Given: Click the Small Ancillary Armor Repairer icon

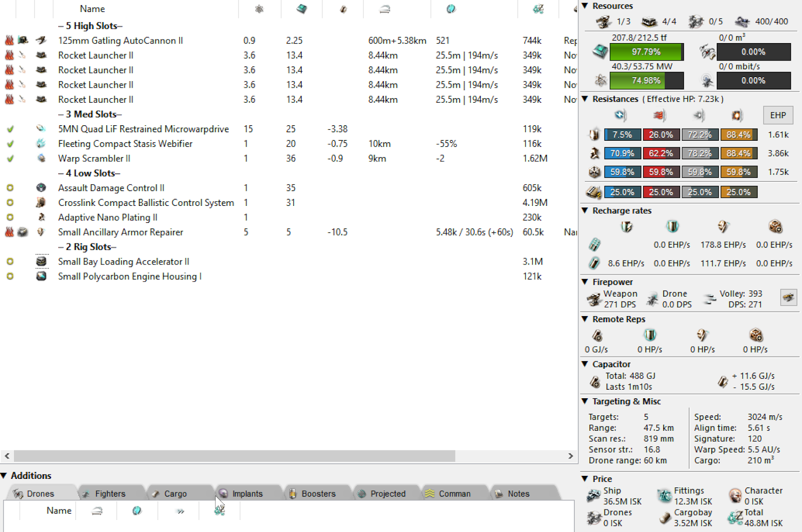Looking at the screenshot, I should tap(41, 232).
